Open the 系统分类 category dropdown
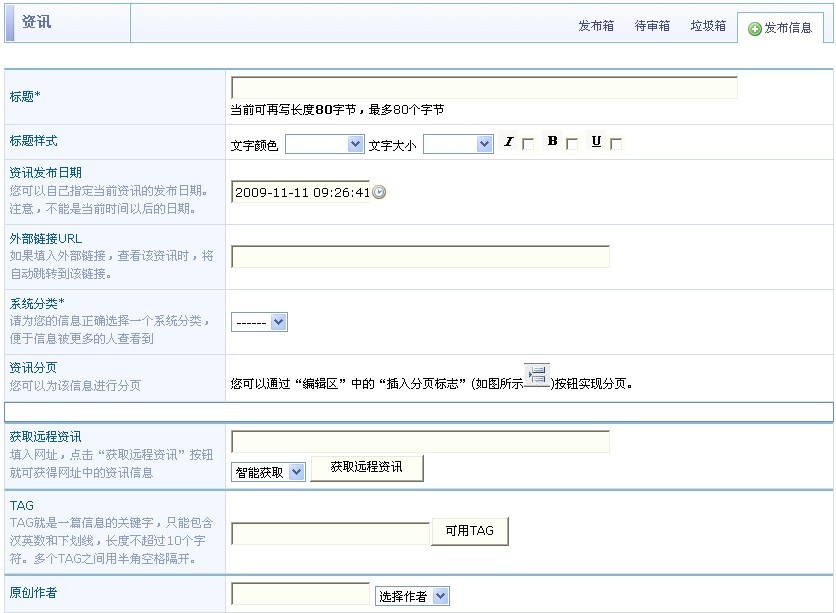 click(259, 322)
